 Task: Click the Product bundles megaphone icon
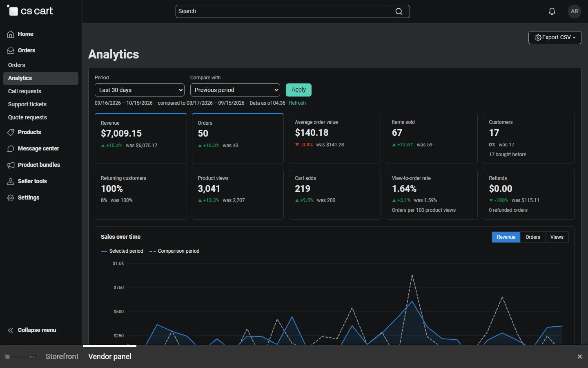coord(11,165)
